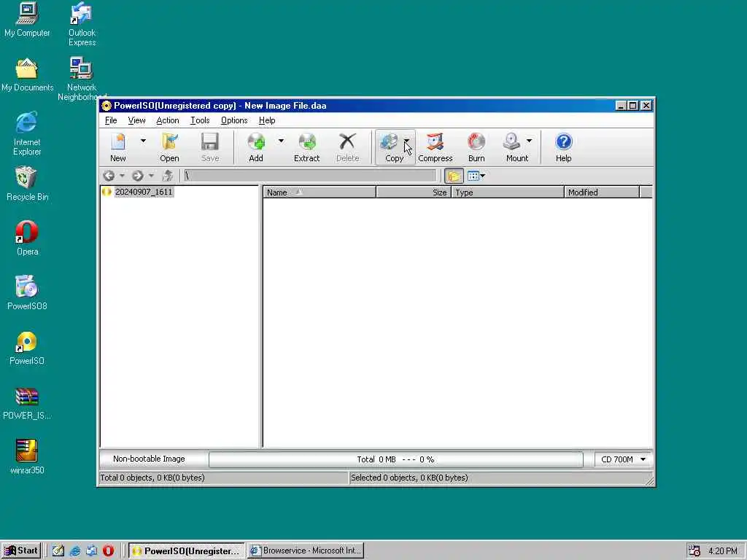The width and height of the screenshot is (747, 560).
Task: Click the Outlook Express desktop icon
Action: 82,25
